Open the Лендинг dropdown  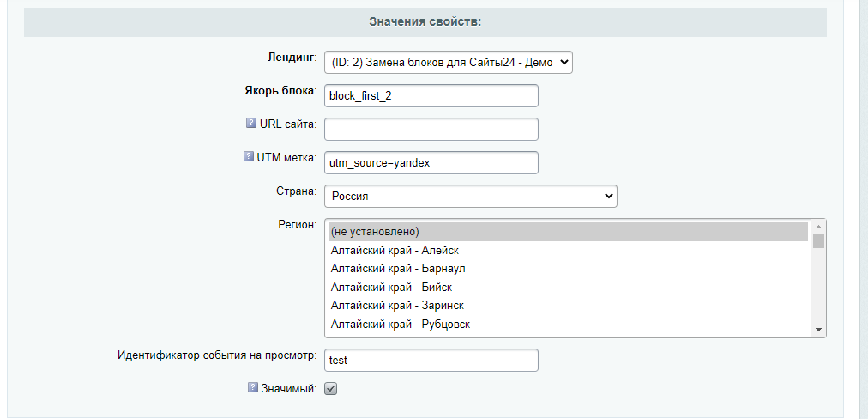point(448,62)
